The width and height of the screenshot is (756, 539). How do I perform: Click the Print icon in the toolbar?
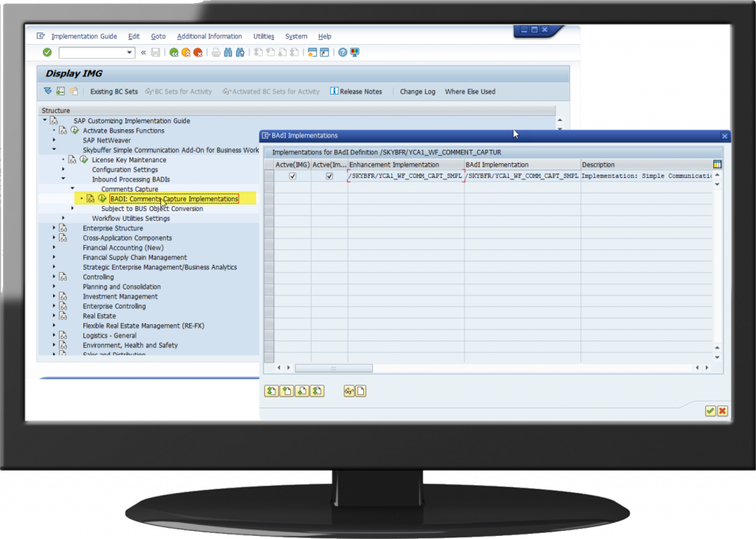(216, 52)
